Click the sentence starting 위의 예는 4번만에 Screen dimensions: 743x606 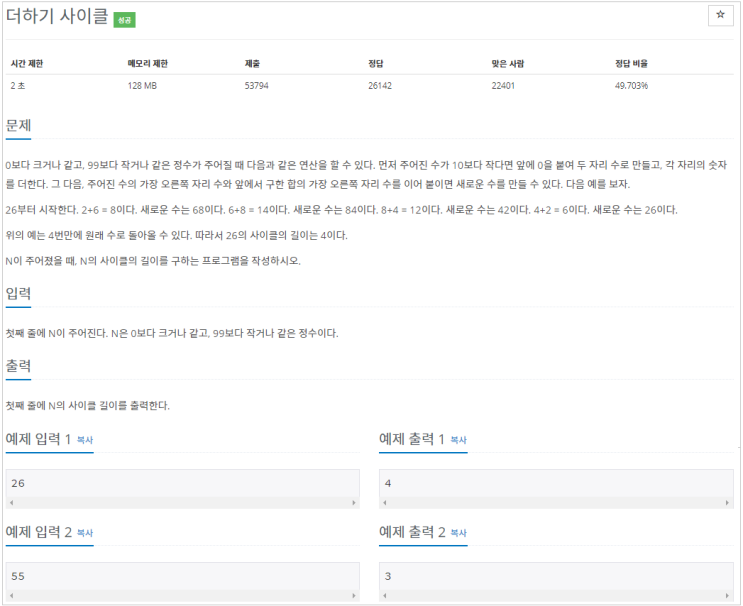click(177, 235)
